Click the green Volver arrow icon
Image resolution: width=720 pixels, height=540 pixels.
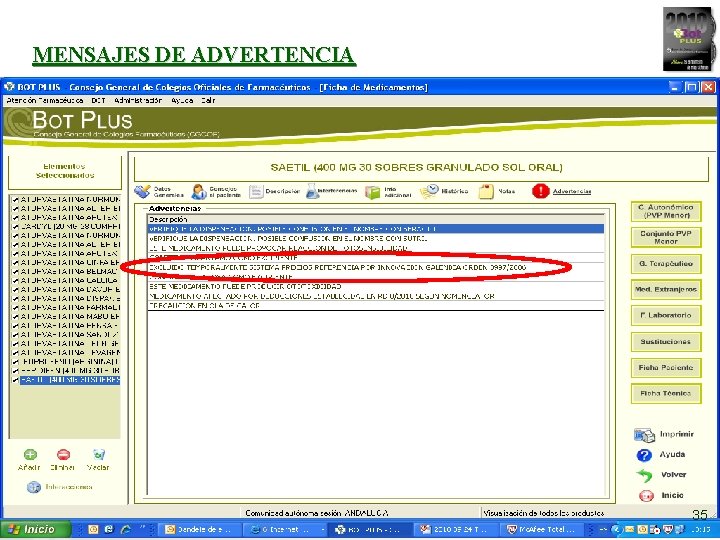pyautogui.click(x=644, y=475)
